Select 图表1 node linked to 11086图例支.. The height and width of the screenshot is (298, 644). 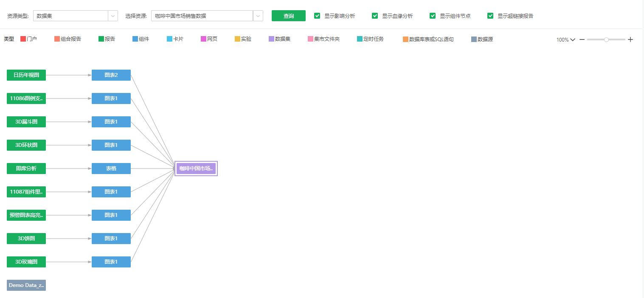coord(111,98)
